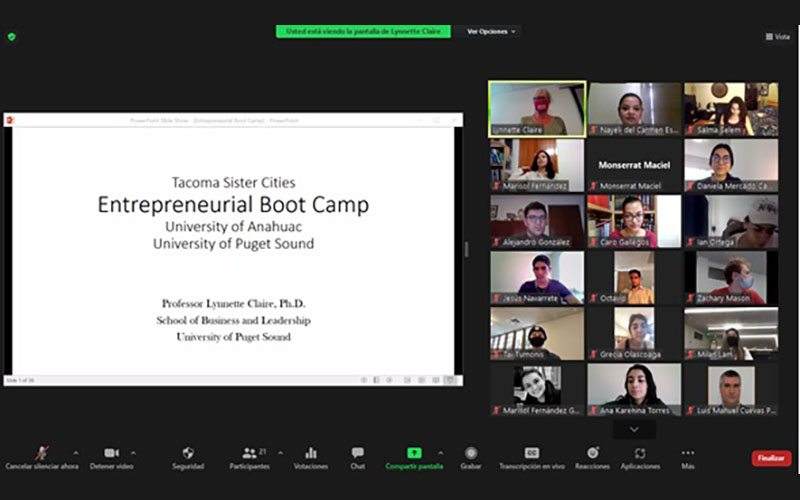Click muted mic icon on Marisol Fernández tile
The height and width of the screenshot is (500, 800).
496,186
